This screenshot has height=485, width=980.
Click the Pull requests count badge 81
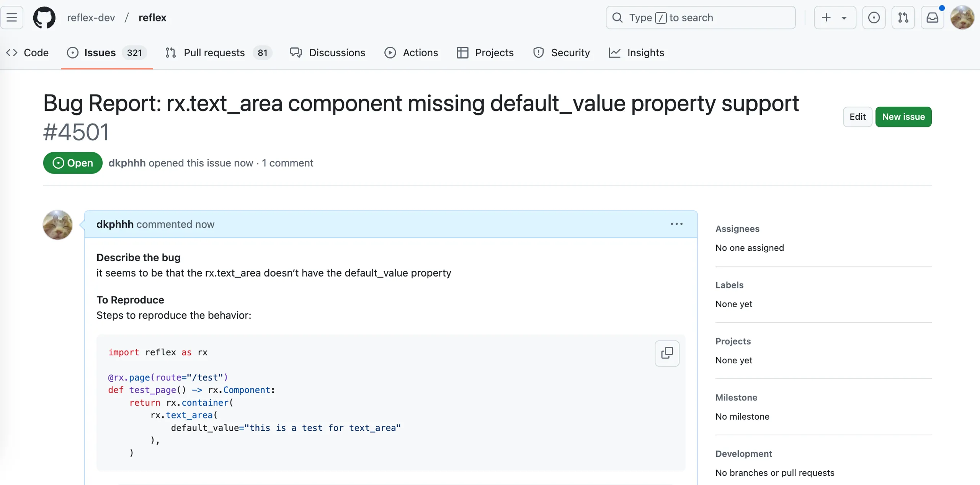click(262, 53)
